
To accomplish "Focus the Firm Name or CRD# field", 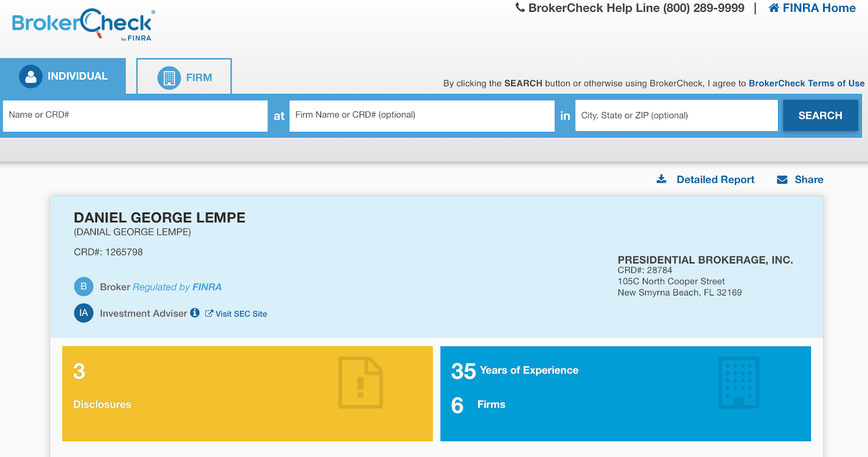I will pyautogui.click(x=422, y=115).
